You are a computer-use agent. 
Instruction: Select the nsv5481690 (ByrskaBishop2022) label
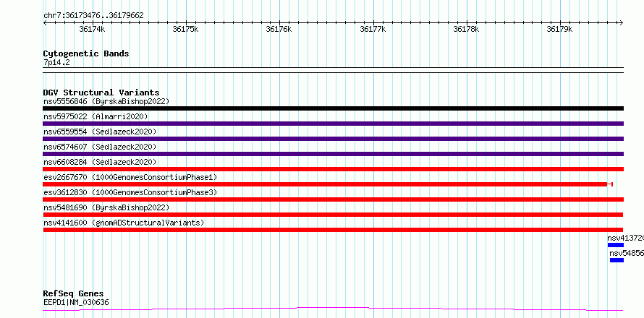click(x=106, y=207)
